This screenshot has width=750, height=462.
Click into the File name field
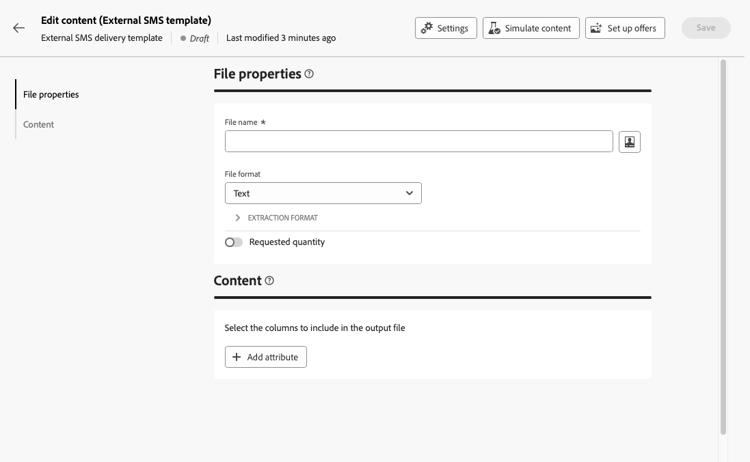[418, 142]
